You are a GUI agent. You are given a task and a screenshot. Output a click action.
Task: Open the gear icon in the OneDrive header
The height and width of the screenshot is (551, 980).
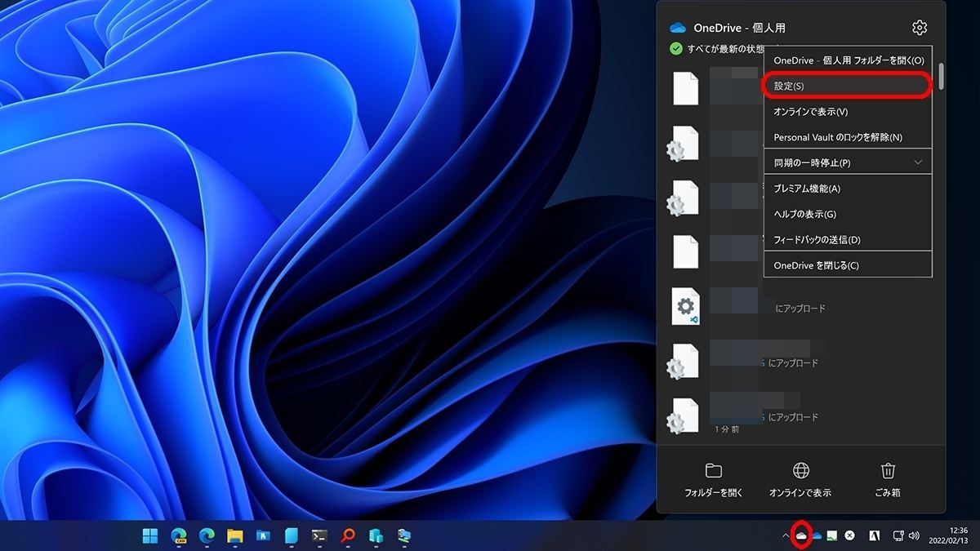(x=920, y=29)
